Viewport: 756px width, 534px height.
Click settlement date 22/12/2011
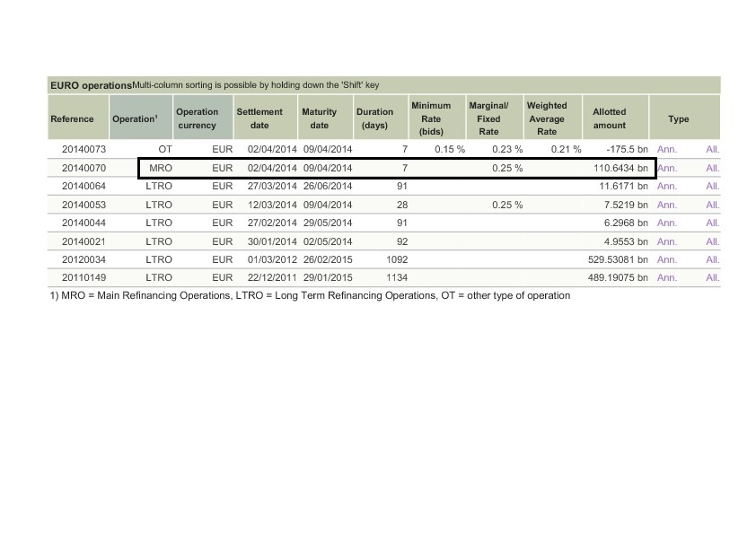coord(272,277)
